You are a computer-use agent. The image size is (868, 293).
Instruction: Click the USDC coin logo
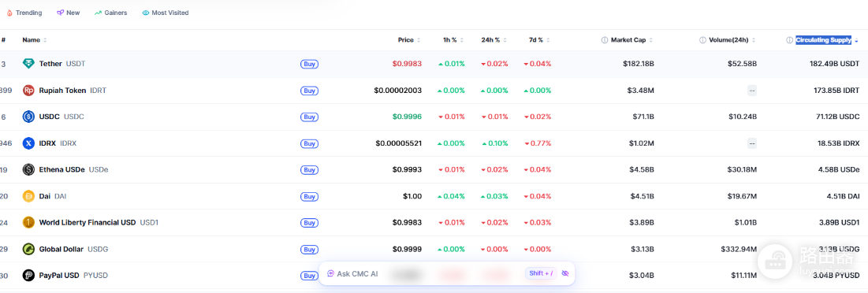[x=28, y=117]
